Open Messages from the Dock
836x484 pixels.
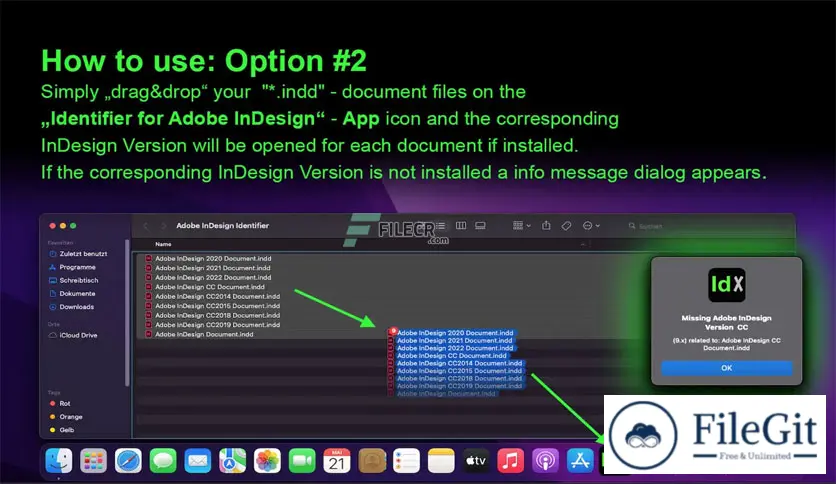click(x=163, y=461)
